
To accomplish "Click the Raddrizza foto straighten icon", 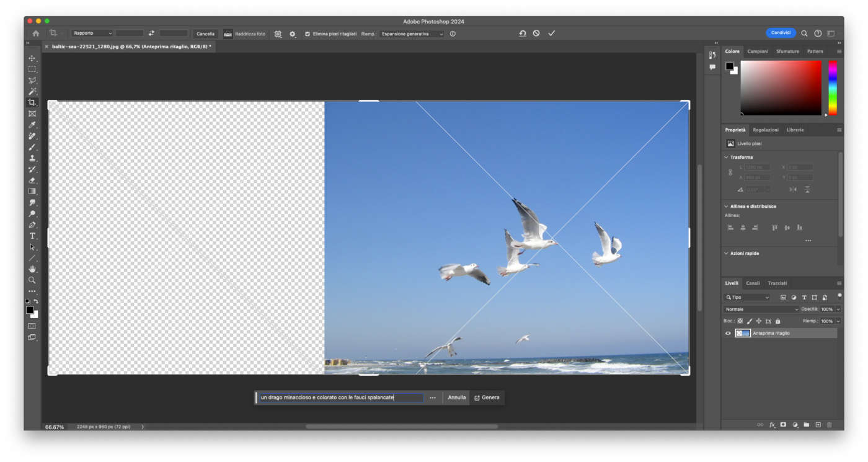I will click(x=228, y=33).
